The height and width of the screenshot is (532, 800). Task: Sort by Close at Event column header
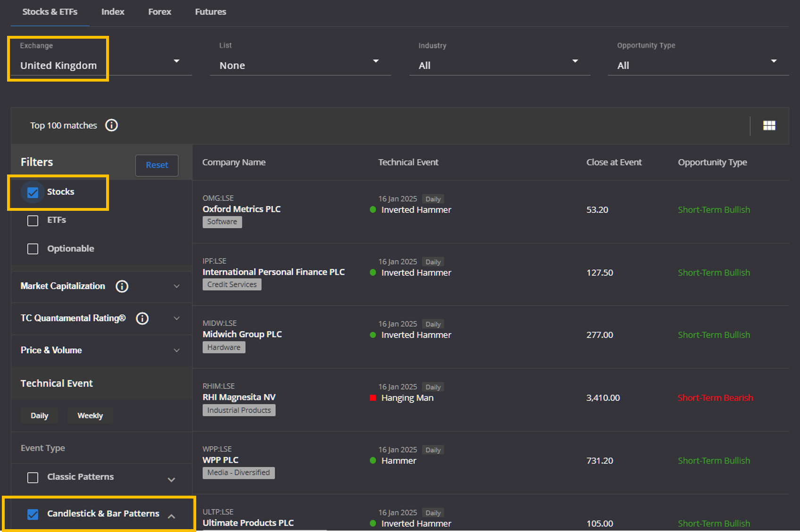(x=614, y=162)
